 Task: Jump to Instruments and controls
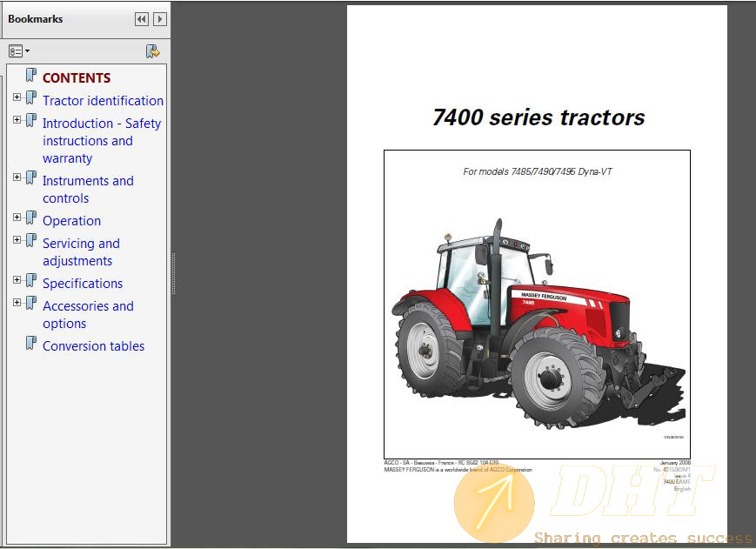point(88,190)
